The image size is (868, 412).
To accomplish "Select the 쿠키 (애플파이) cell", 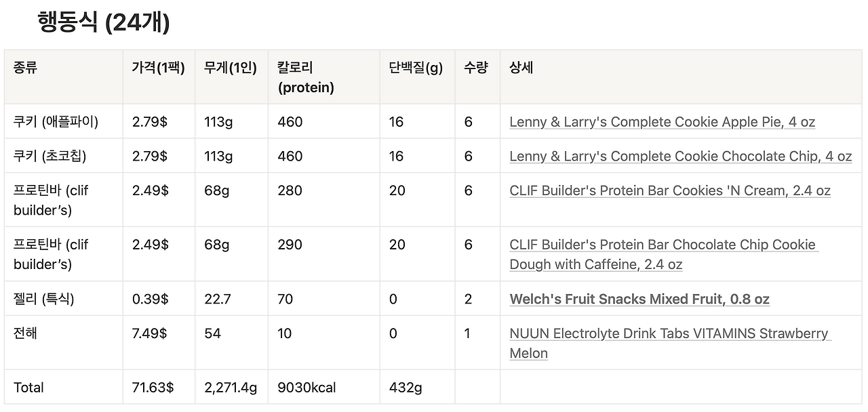I will [64, 122].
